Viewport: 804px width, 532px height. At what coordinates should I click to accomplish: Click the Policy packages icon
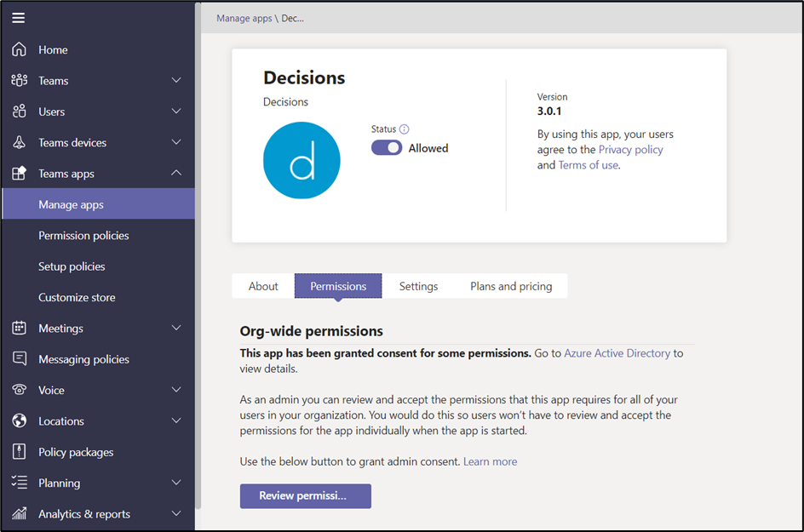tap(19, 451)
